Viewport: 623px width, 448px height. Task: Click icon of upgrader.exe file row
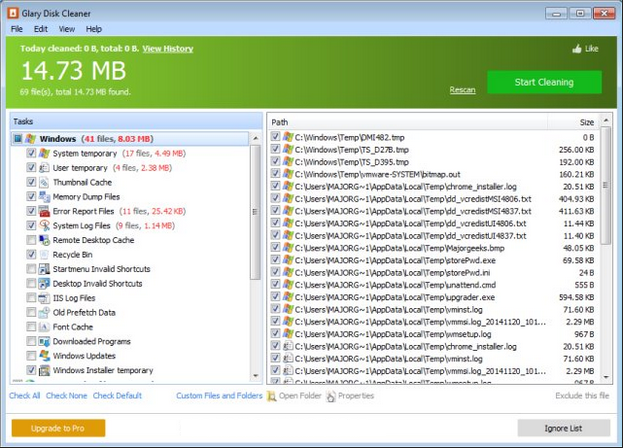tap(288, 297)
